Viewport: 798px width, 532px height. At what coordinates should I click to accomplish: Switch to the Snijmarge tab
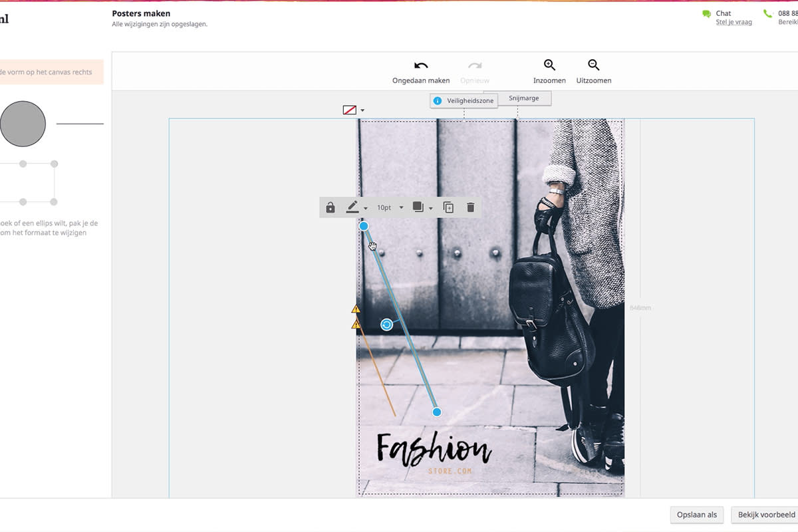click(524, 98)
